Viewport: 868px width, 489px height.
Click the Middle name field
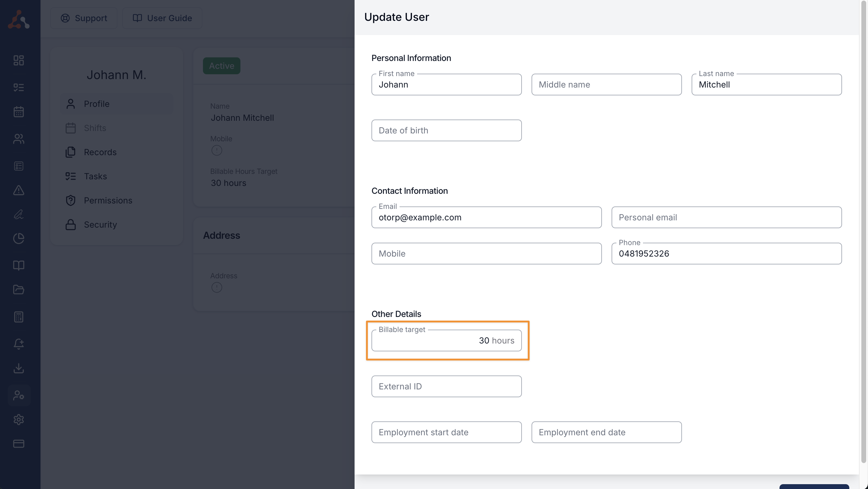[x=606, y=85]
